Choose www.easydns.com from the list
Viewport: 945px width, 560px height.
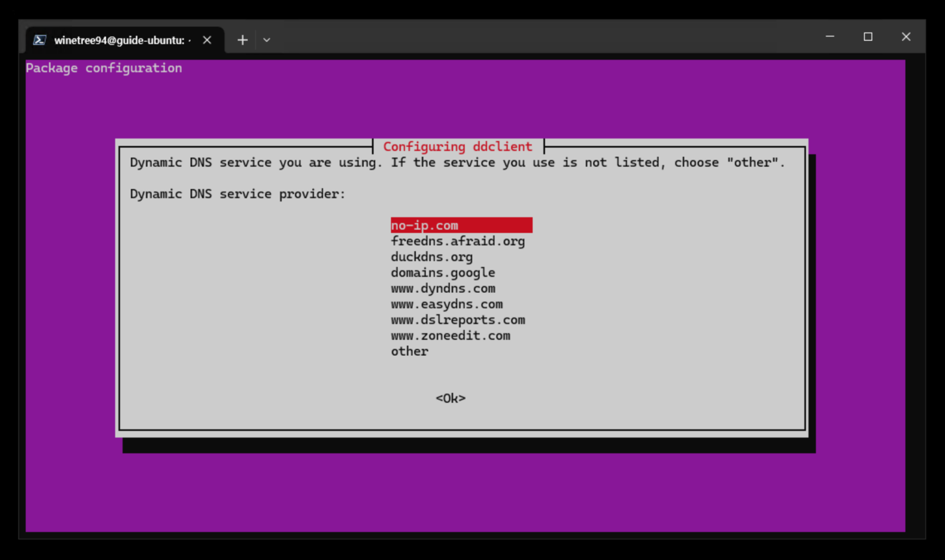(x=447, y=304)
